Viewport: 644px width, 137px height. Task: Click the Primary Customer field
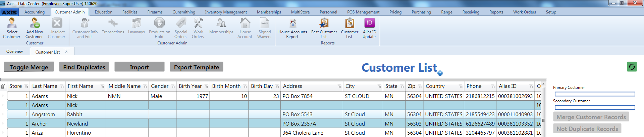(595, 94)
